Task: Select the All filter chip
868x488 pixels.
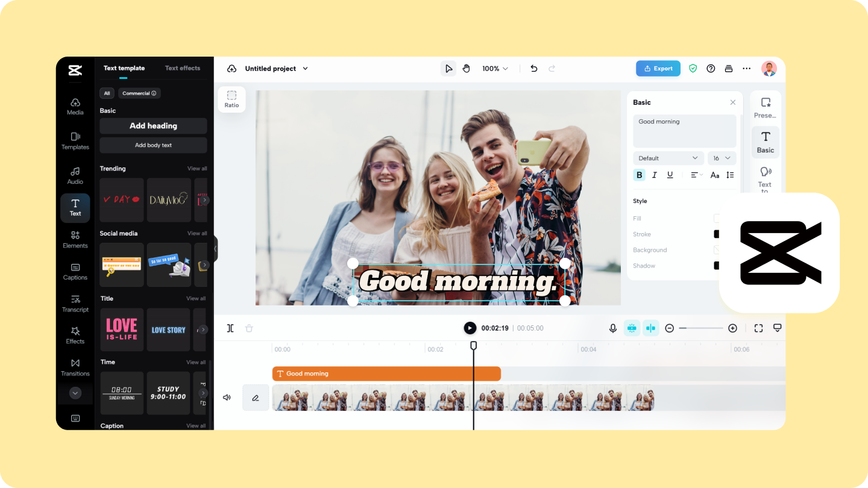Action: coord(107,93)
